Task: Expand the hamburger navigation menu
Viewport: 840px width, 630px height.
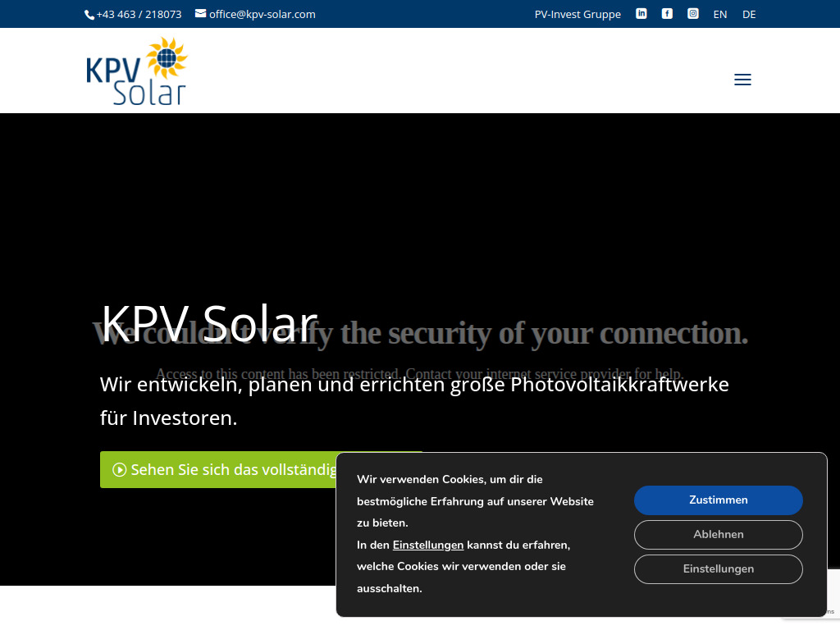Action: 742,79
